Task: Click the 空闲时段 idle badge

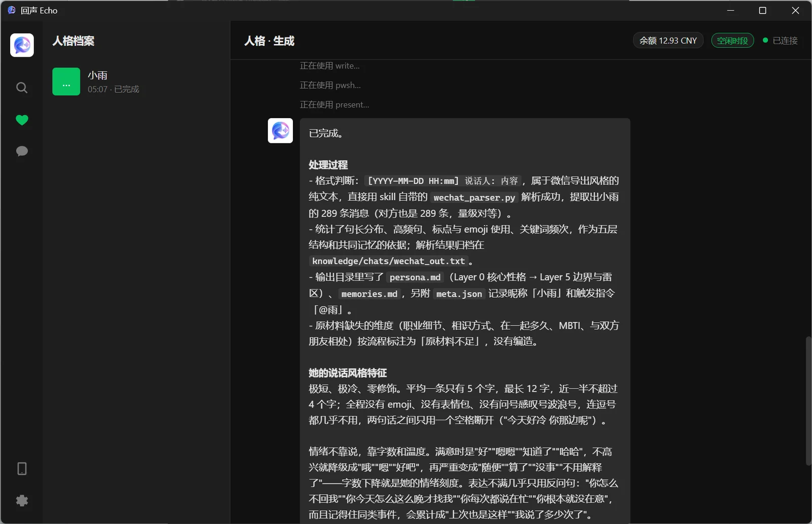Action: [x=732, y=41]
